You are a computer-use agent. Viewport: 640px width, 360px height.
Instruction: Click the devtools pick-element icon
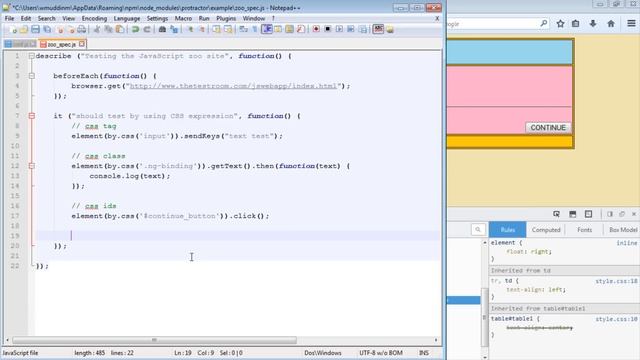(x=556, y=214)
